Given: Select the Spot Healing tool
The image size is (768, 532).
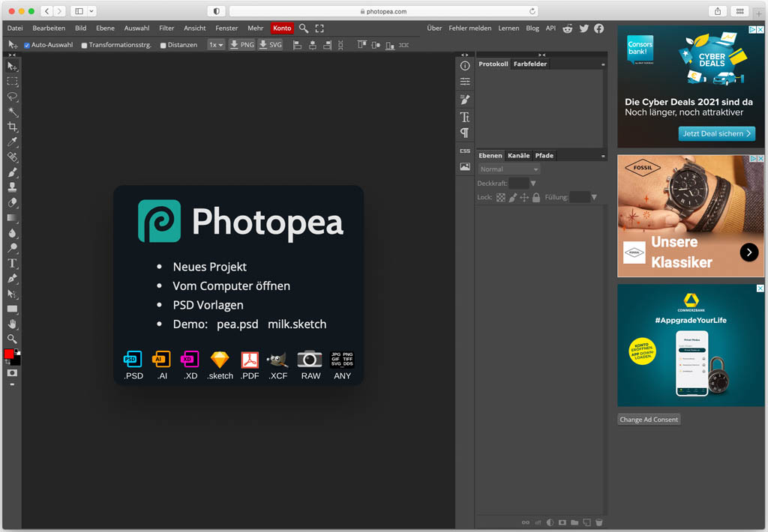Looking at the screenshot, I should [x=12, y=157].
